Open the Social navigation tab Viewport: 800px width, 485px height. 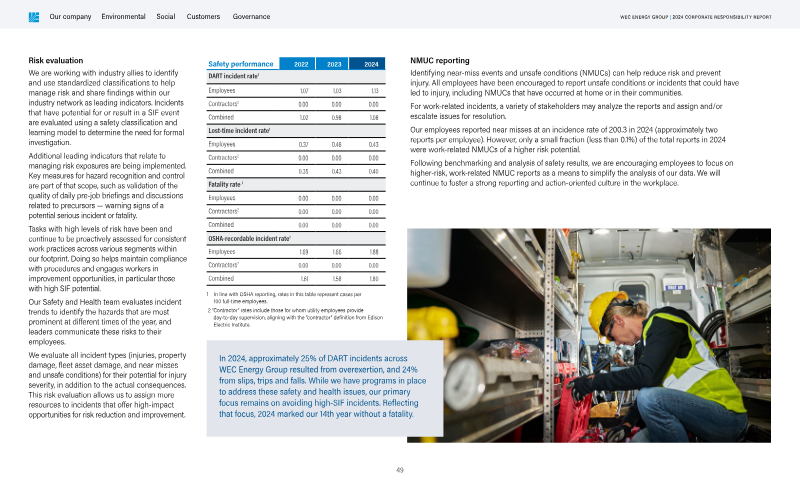(168, 17)
